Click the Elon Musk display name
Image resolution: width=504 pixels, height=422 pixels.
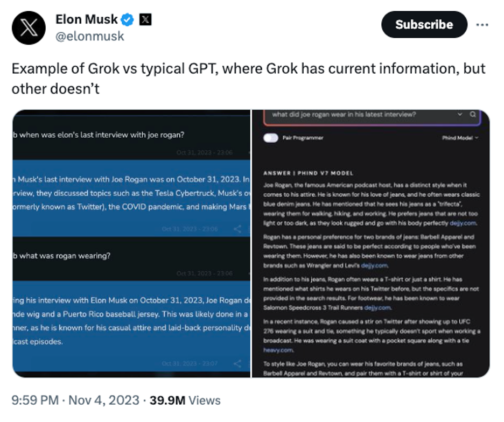pos(86,20)
